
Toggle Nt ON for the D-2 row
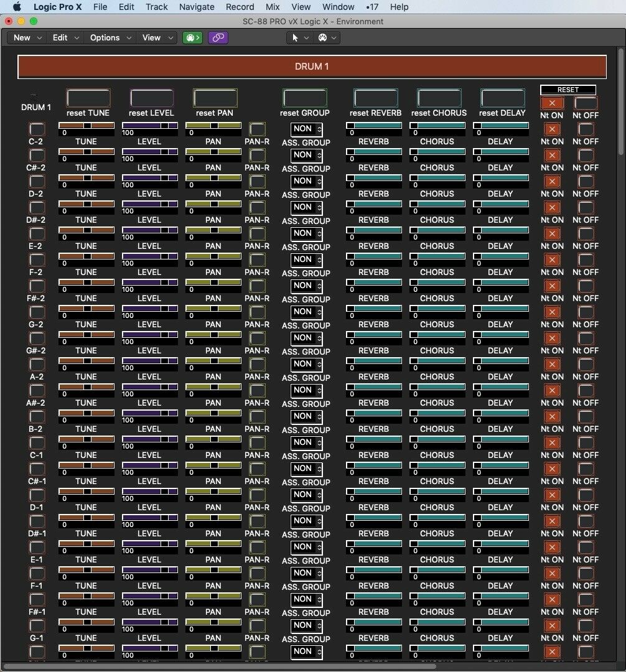[x=553, y=181]
